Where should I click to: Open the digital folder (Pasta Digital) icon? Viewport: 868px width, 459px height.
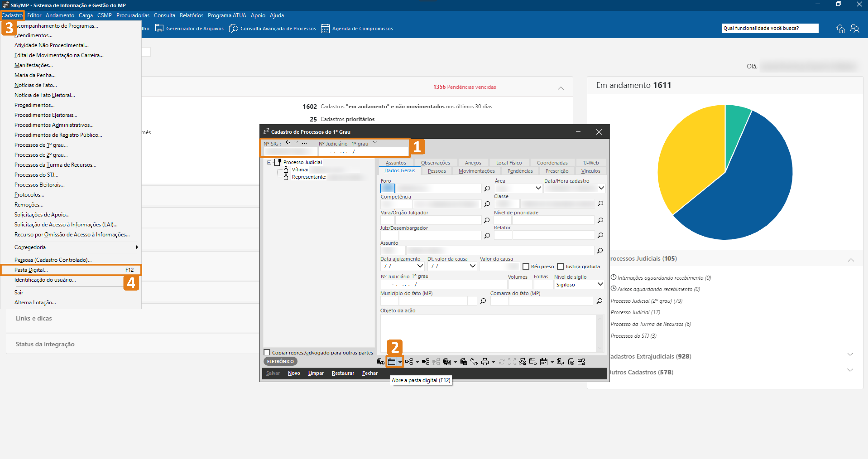point(392,362)
